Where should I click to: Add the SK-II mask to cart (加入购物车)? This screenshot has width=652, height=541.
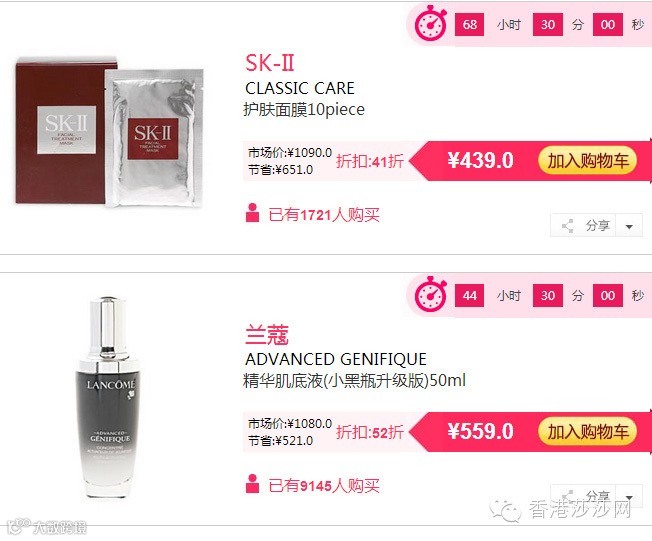click(588, 161)
